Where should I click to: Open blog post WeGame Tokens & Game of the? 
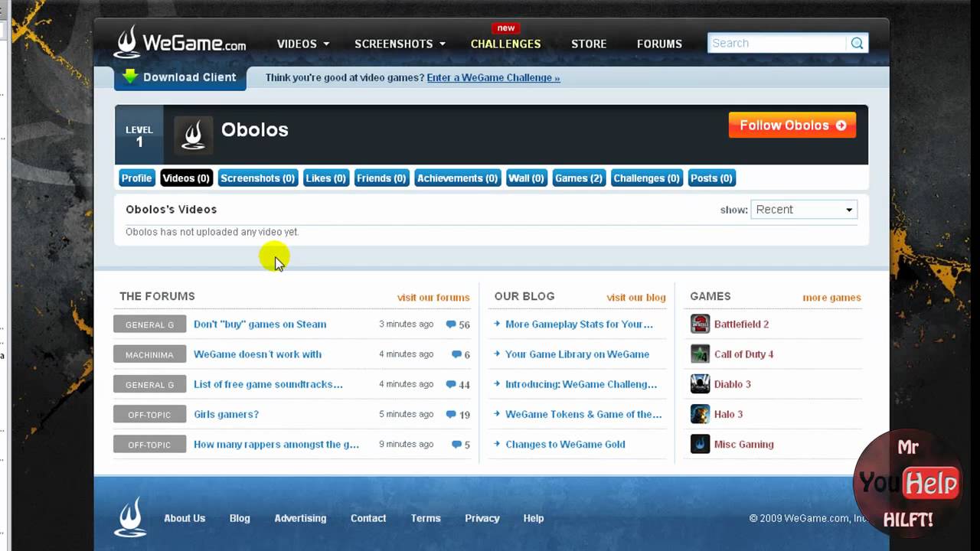[583, 414]
